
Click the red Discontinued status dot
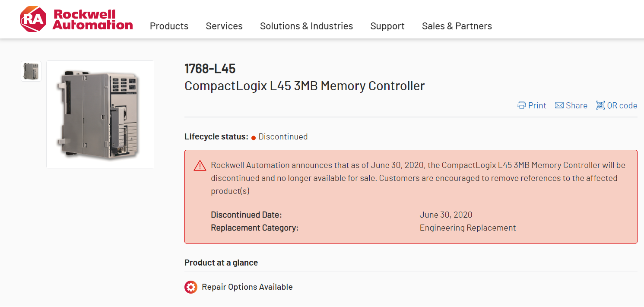(254, 137)
